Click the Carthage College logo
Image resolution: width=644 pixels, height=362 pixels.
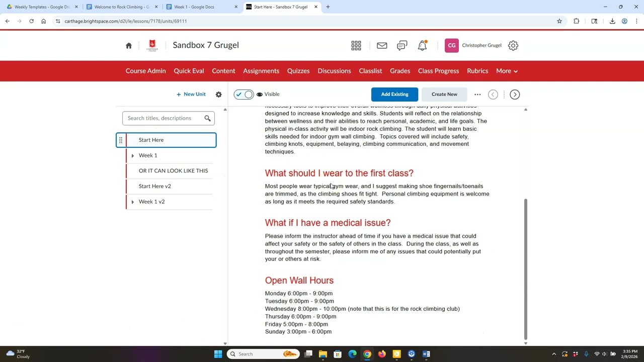pyautogui.click(x=152, y=45)
